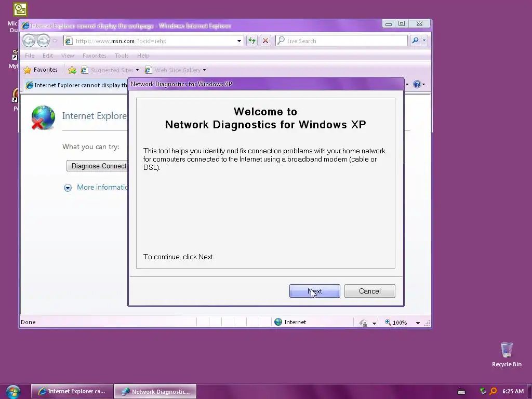Maximize the Internet Explorer window
The height and width of the screenshot is (399, 532).
click(402, 23)
